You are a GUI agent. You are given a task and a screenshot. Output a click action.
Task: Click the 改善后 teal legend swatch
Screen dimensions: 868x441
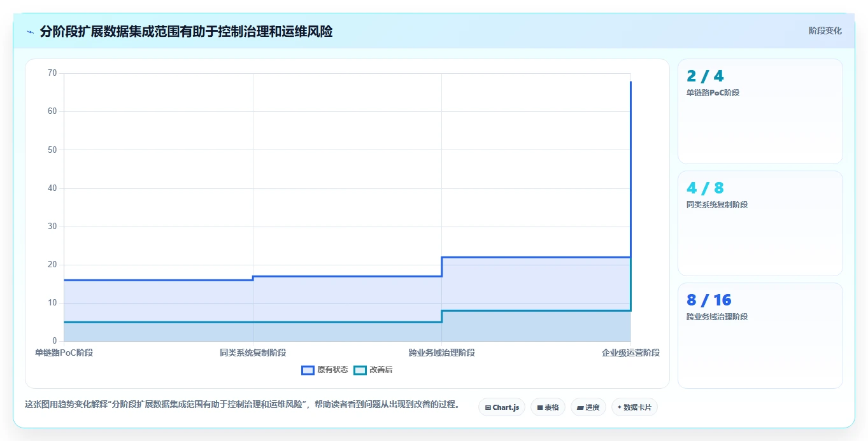(360, 370)
